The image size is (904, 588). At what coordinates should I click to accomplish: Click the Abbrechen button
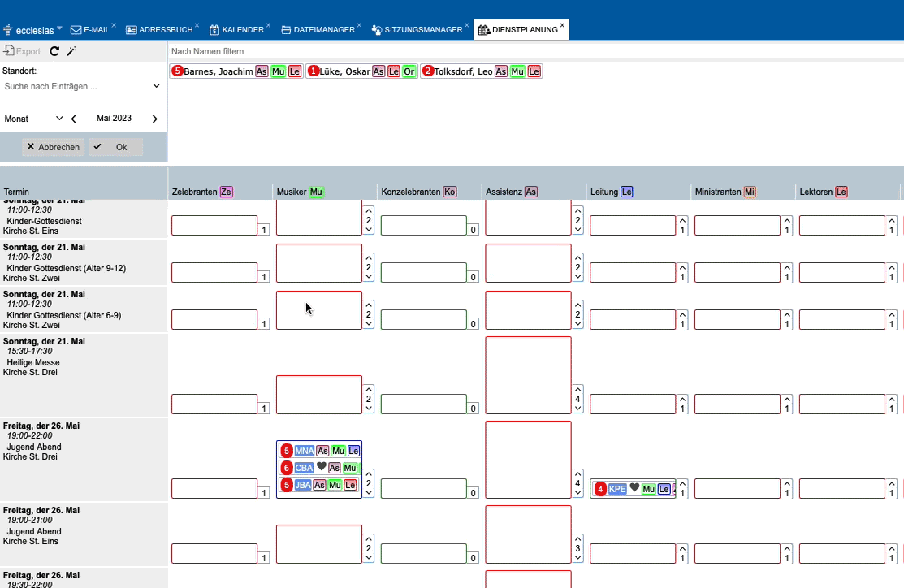pyautogui.click(x=54, y=147)
